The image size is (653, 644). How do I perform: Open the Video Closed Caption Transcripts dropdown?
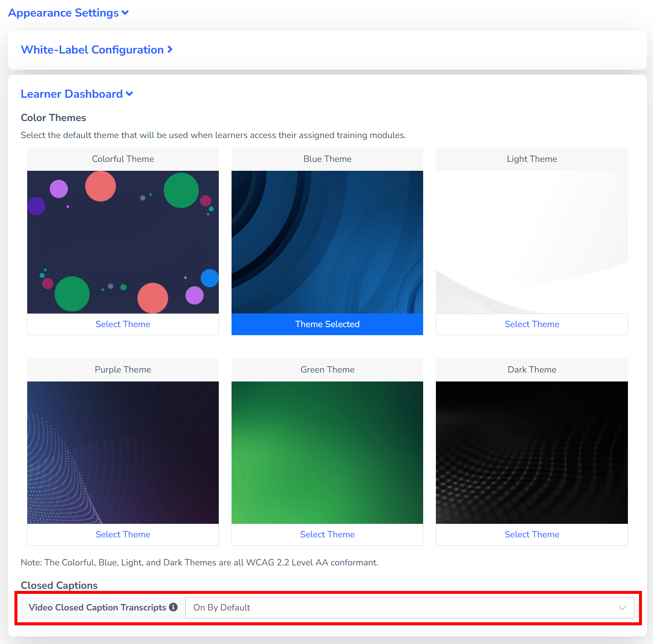click(409, 607)
